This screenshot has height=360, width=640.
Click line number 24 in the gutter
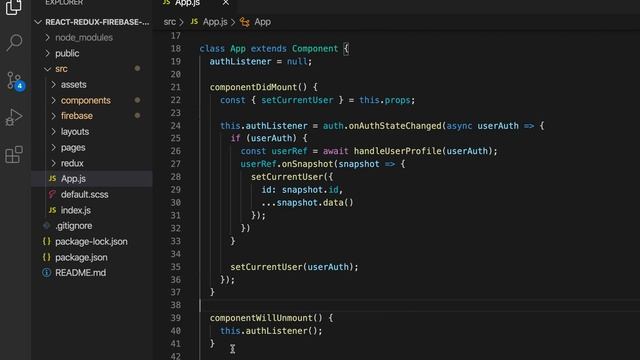176,126
